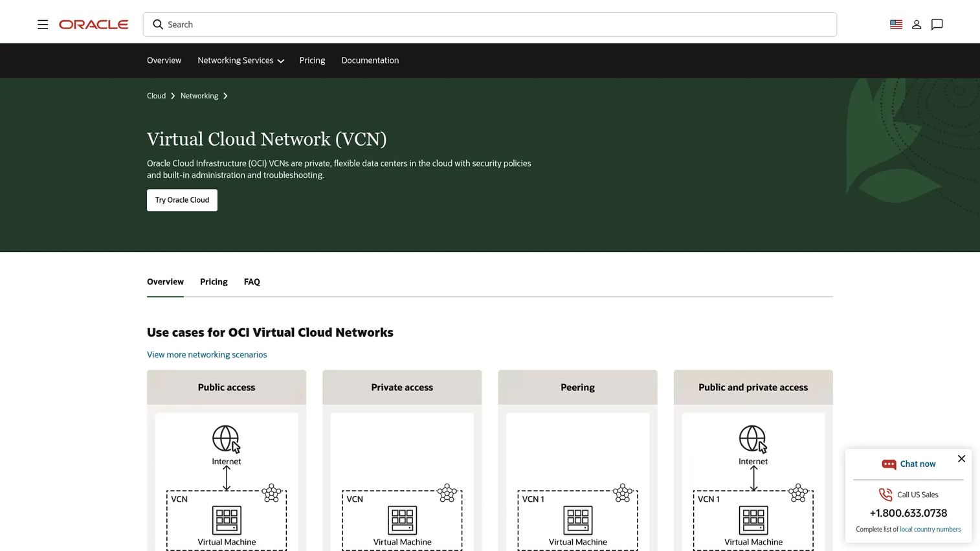Viewport: 980px width, 551px height.
Task: Click Use cases for OCI Virtual Cloud Networks heading
Action: [x=270, y=332]
